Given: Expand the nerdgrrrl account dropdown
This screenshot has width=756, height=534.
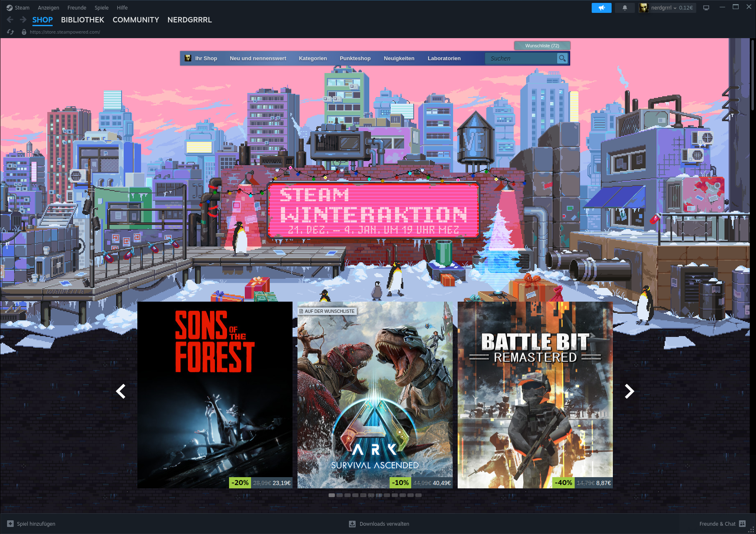Looking at the screenshot, I should 663,7.
